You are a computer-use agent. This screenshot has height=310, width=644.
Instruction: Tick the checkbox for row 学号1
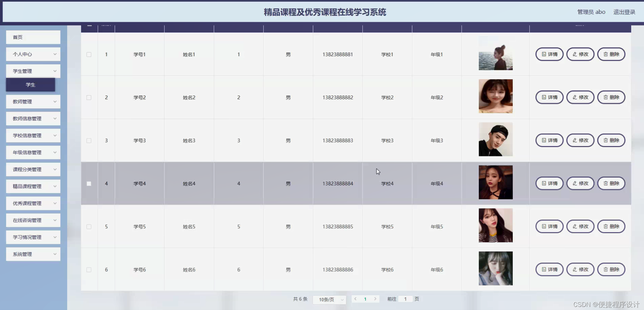(x=89, y=55)
